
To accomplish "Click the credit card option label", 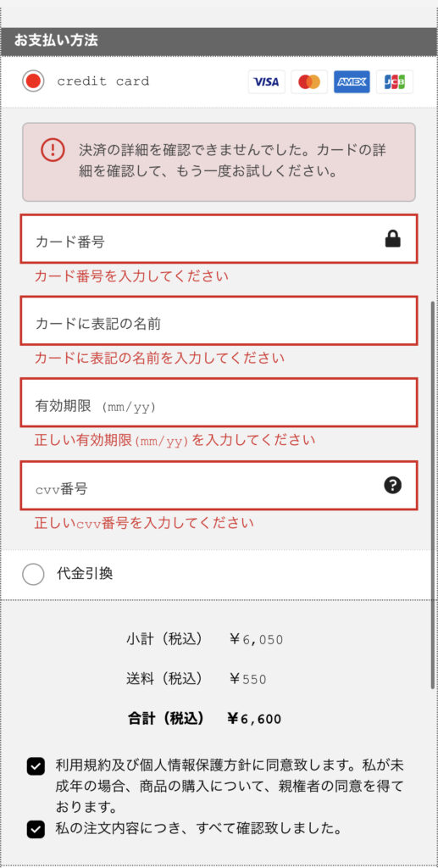I will (103, 81).
